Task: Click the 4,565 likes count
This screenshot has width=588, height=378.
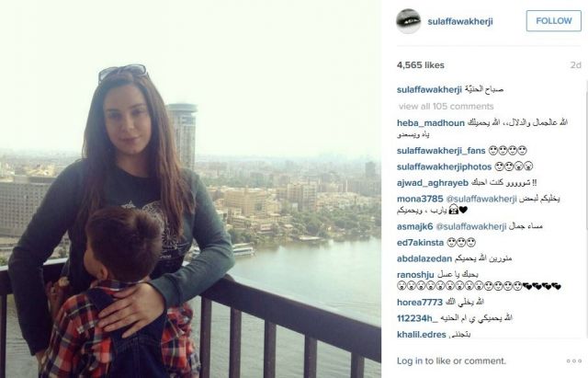Action: tap(421, 65)
